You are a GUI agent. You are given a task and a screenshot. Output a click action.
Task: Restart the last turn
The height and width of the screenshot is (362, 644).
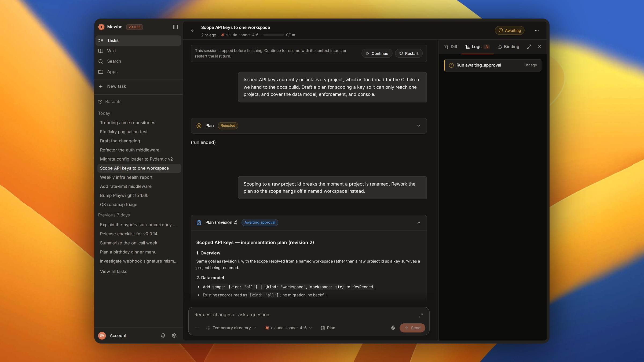point(409,53)
